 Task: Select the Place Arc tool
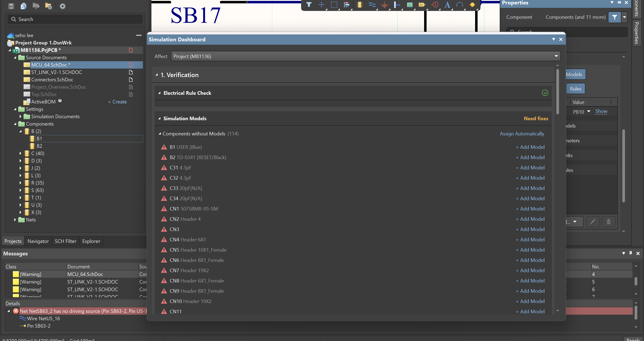tap(460, 5)
